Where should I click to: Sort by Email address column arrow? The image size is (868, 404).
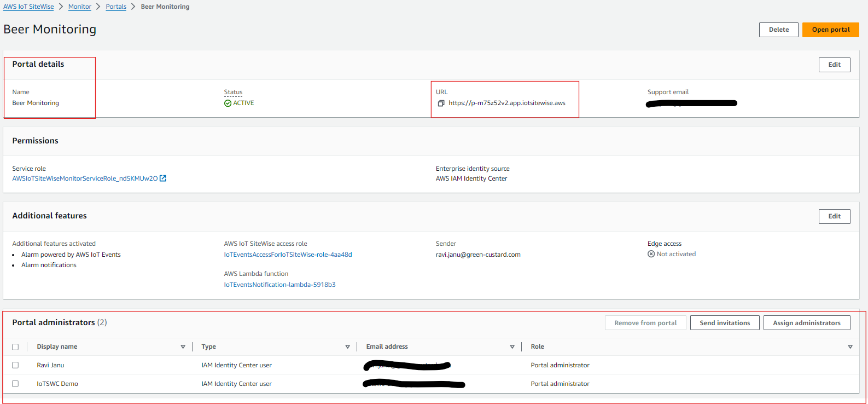512,347
